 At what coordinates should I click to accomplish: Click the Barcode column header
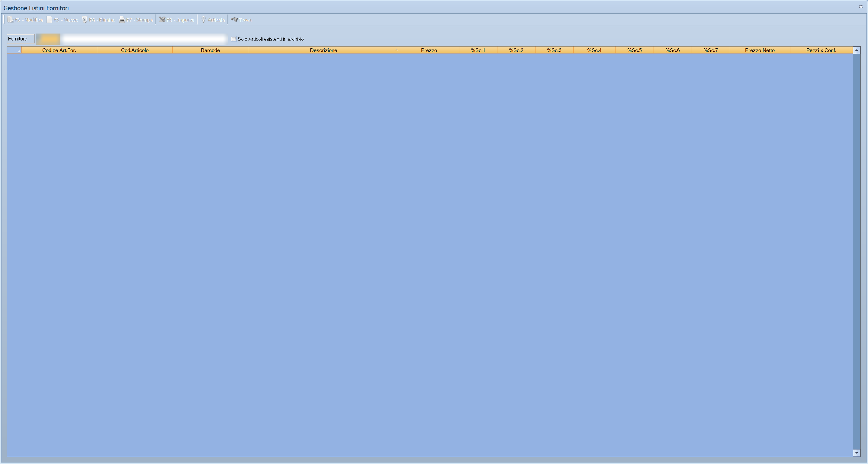click(210, 50)
